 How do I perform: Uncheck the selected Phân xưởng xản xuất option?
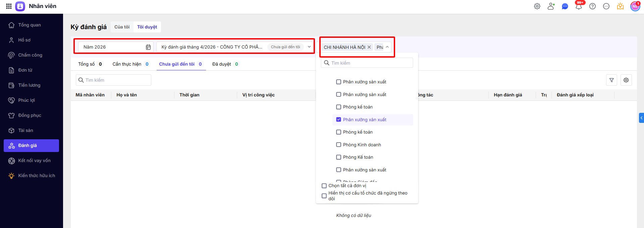click(x=339, y=120)
